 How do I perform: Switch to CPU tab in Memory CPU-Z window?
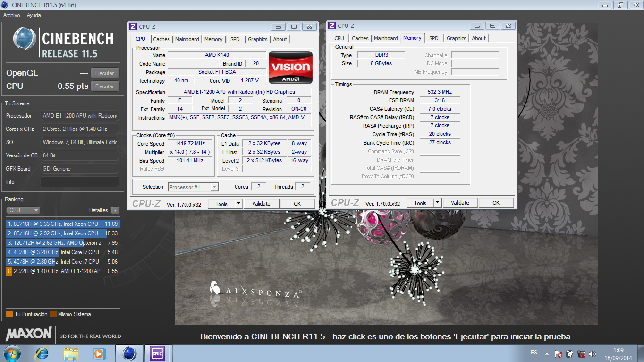click(x=339, y=38)
